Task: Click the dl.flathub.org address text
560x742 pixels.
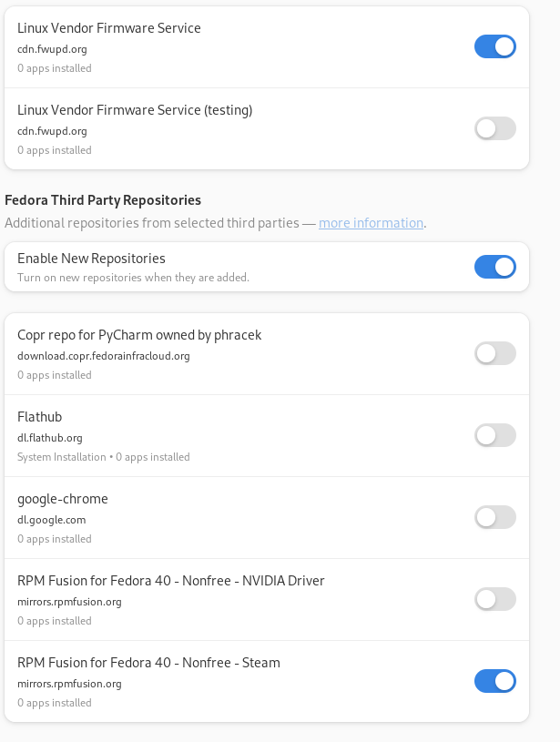Action: point(50,438)
